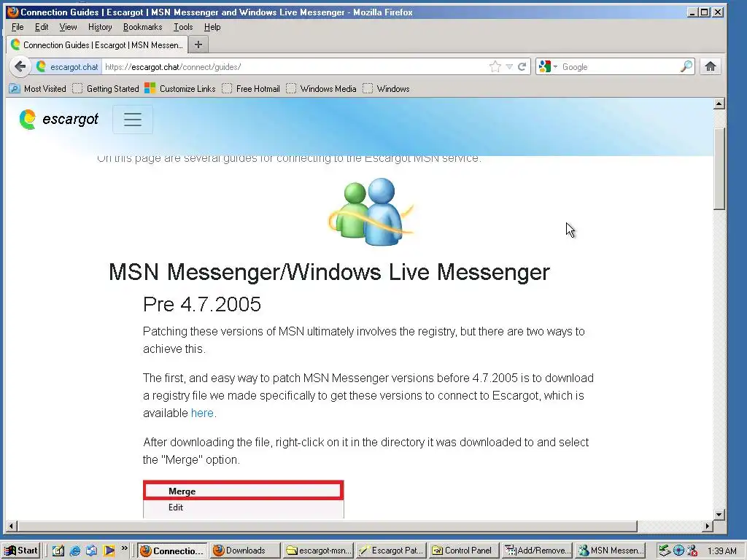Click the MSN Messenger/Windows Live Messenger heading
Viewport: 747px width, 560px height.
coord(329,272)
